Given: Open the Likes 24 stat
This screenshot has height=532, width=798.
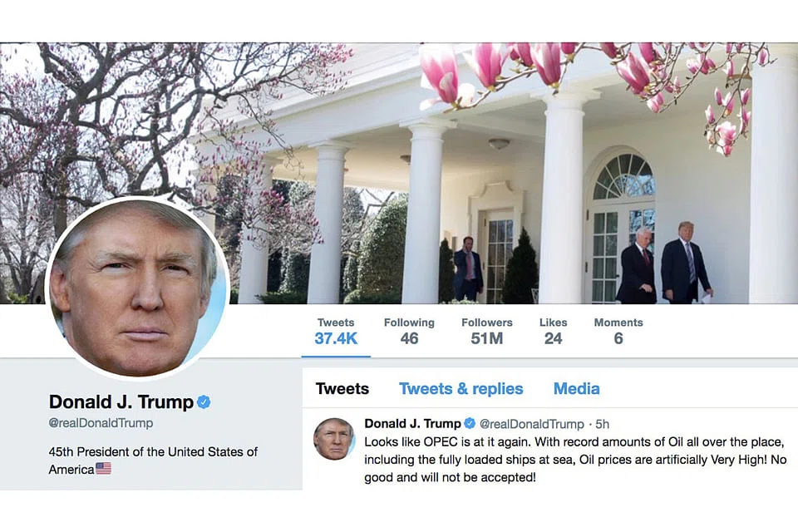Looking at the screenshot, I should click(554, 332).
